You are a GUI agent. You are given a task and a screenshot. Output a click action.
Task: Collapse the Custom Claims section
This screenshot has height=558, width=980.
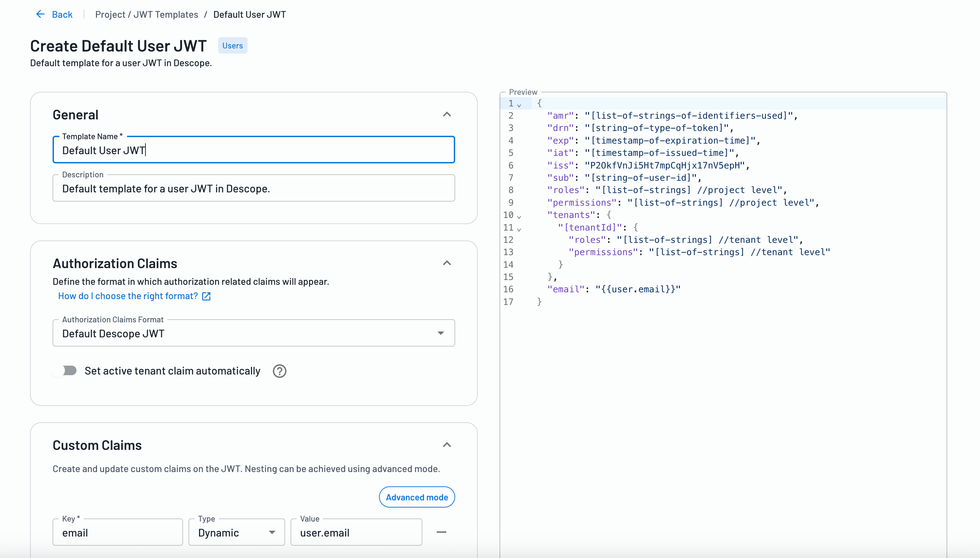[447, 444]
